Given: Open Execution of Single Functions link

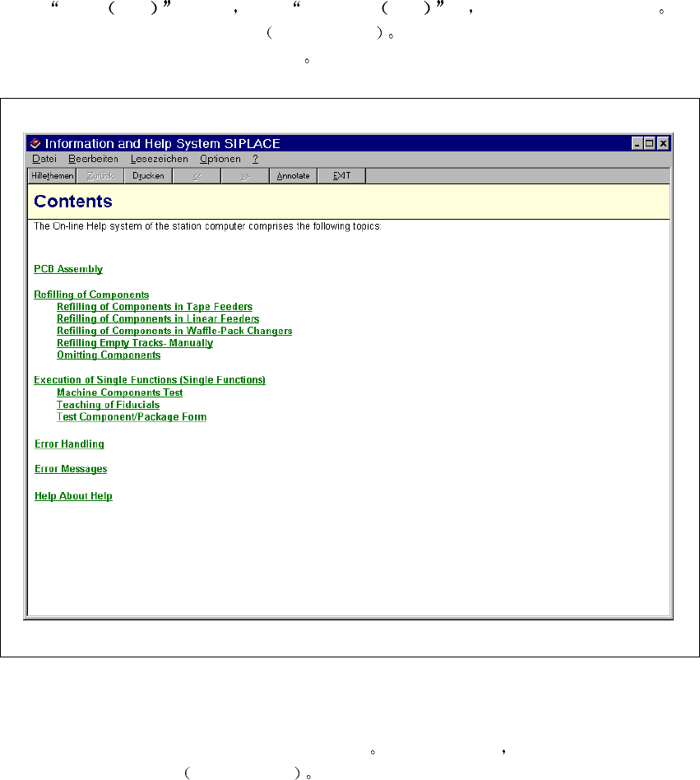Looking at the screenshot, I should [x=150, y=380].
